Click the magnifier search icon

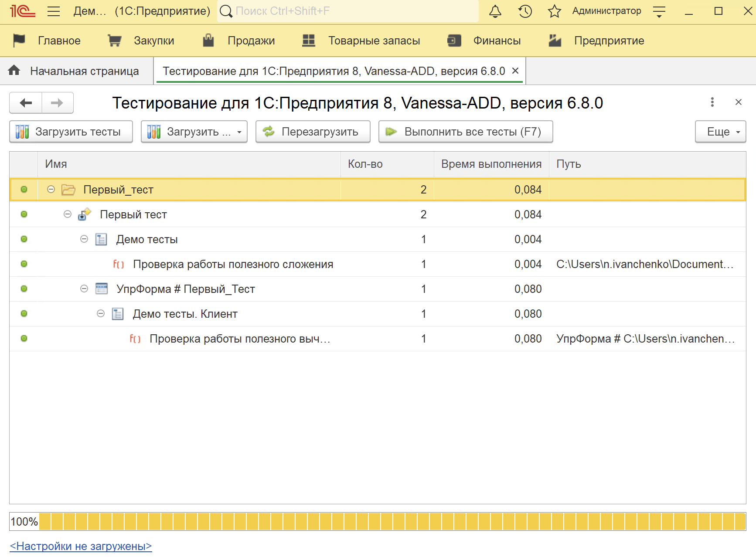pyautogui.click(x=226, y=11)
